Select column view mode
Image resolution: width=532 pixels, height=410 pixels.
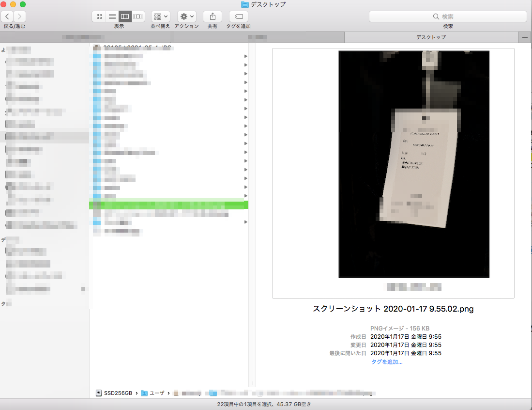coord(125,16)
